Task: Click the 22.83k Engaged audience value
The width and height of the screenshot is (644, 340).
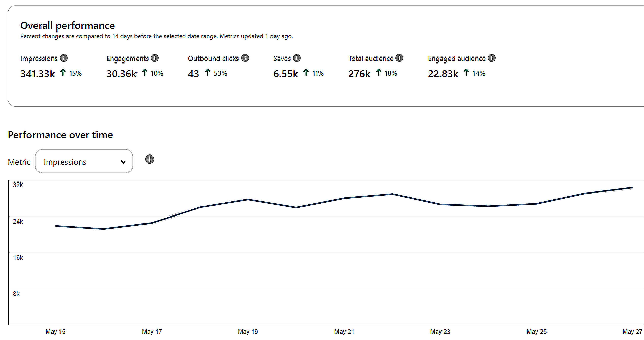Action: click(443, 74)
